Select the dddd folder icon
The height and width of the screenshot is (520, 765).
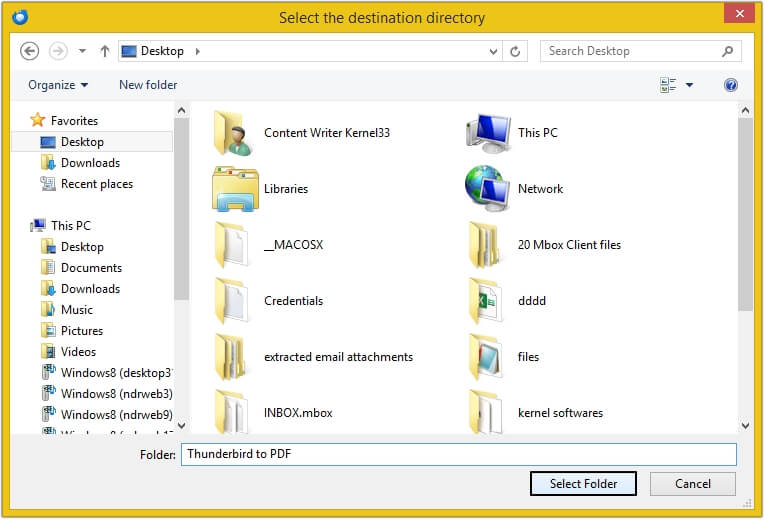point(484,301)
